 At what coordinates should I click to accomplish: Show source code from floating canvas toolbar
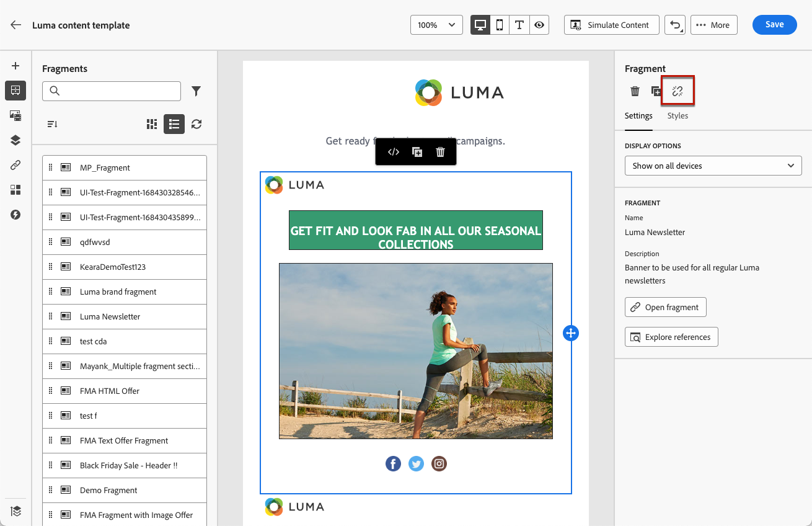pyautogui.click(x=393, y=152)
